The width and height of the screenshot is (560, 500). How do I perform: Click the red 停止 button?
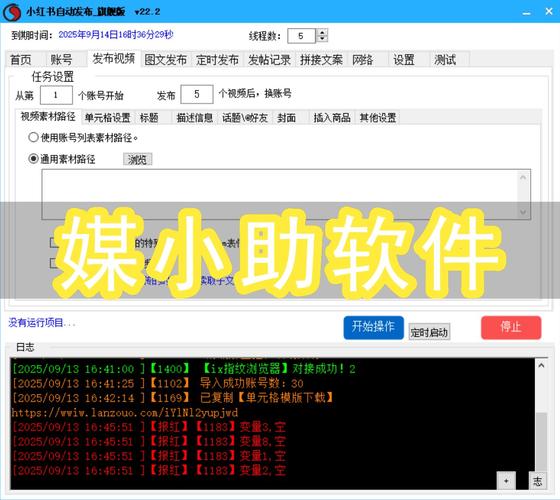pos(511,327)
